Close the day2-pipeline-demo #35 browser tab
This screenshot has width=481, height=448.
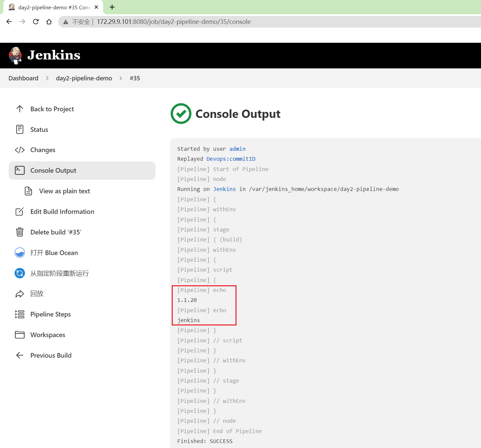click(96, 7)
